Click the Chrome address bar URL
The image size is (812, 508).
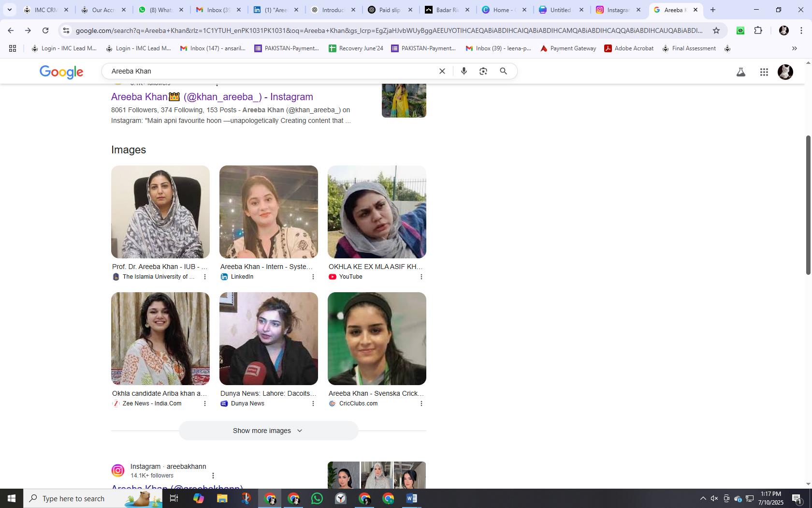coord(389,30)
